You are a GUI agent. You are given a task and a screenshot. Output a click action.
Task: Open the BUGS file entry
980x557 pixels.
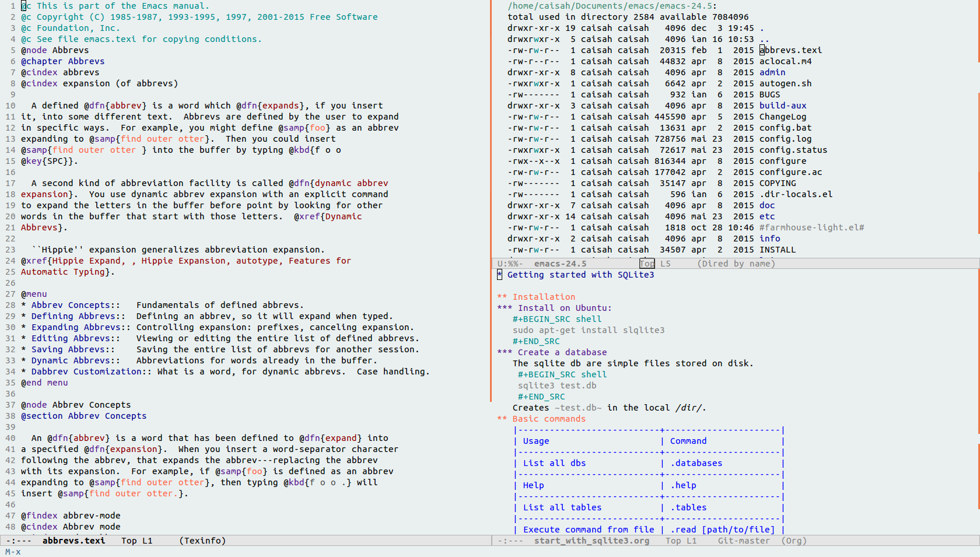point(769,94)
